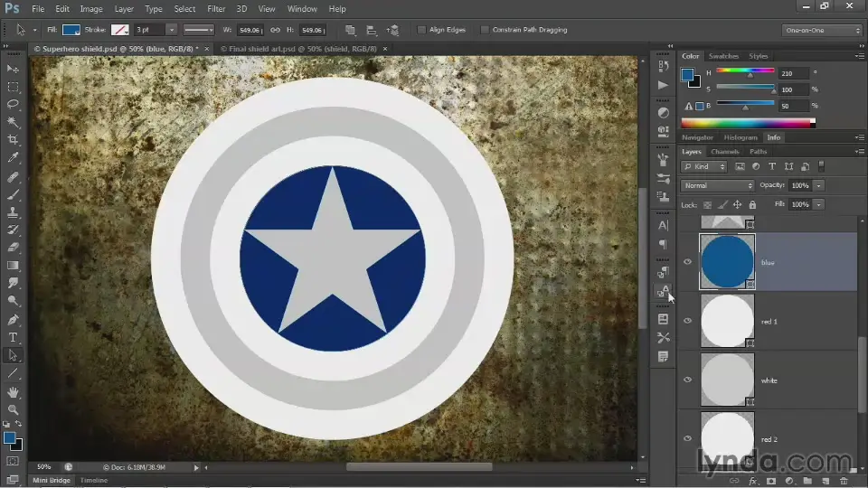The width and height of the screenshot is (868, 488).
Task: Select the Eyedropper tool
Action: click(x=14, y=157)
